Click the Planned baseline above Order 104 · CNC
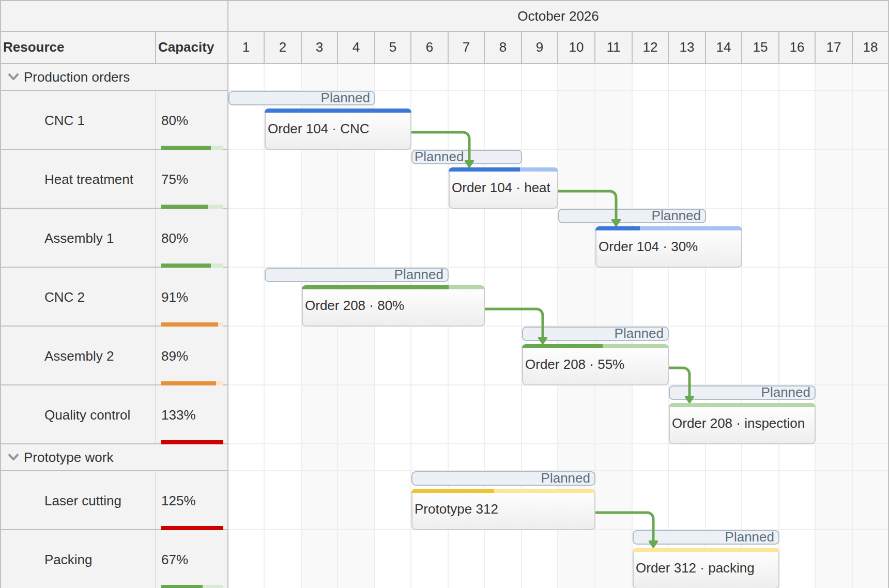 302,98
